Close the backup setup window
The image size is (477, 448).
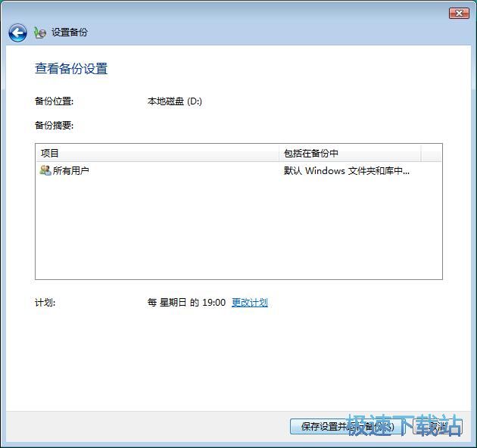[459, 14]
